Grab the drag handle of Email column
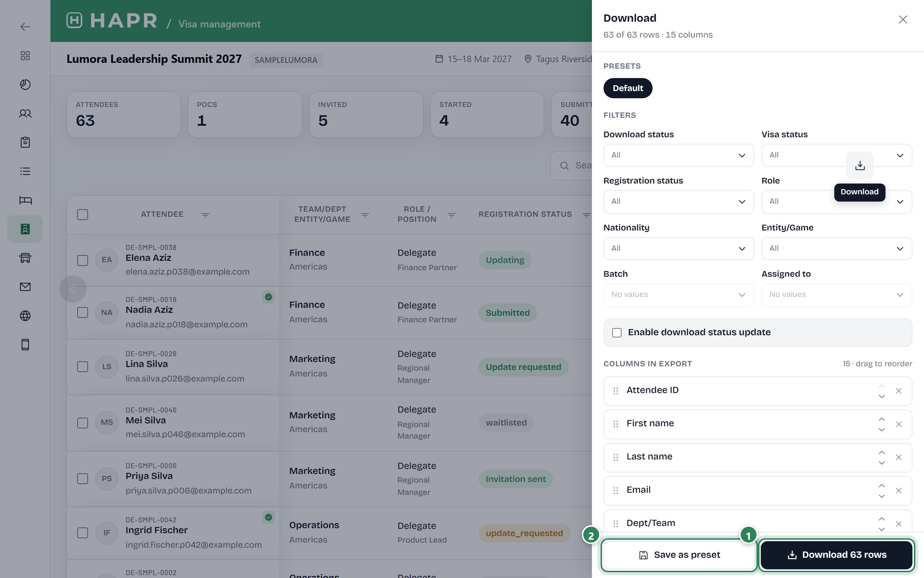The image size is (924, 578). [615, 491]
